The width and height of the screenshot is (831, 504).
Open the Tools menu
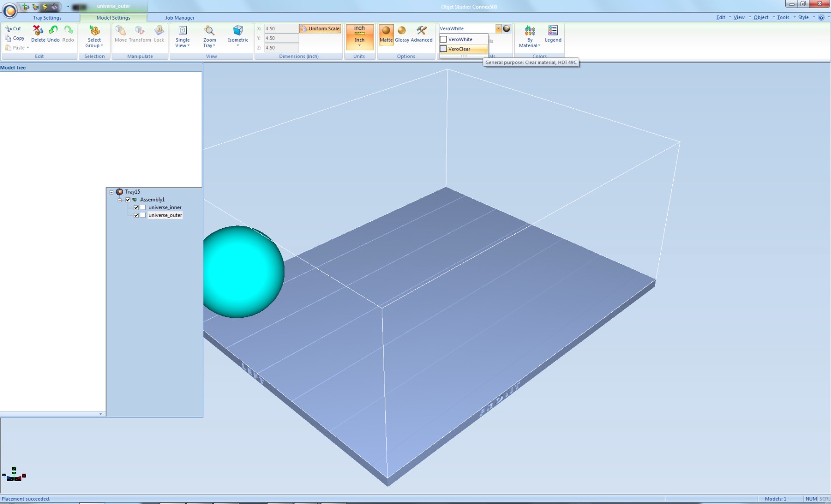pos(783,17)
